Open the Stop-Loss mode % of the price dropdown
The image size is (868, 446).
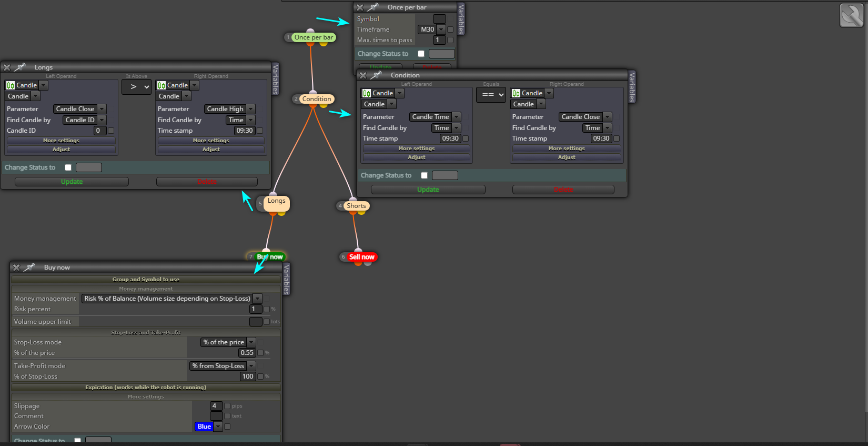coord(228,342)
